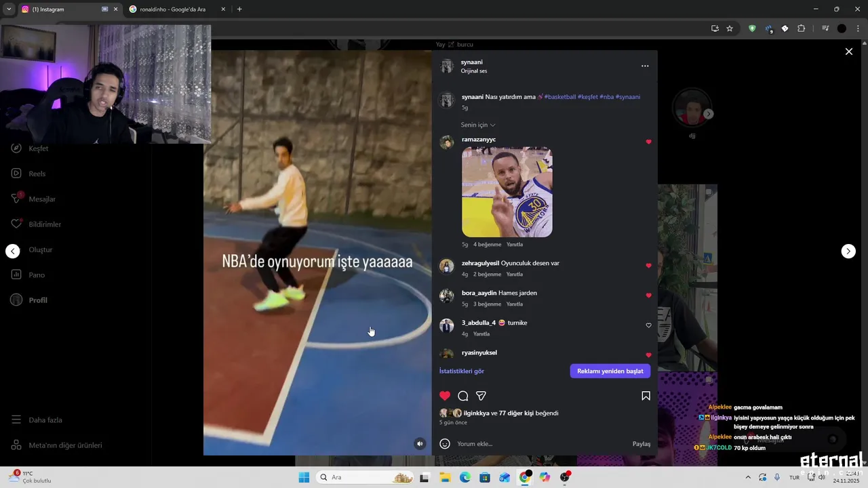868x488 pixels.
Task: Open Meta'nın diğer ürünleri
Action: [x=56, y=445]
